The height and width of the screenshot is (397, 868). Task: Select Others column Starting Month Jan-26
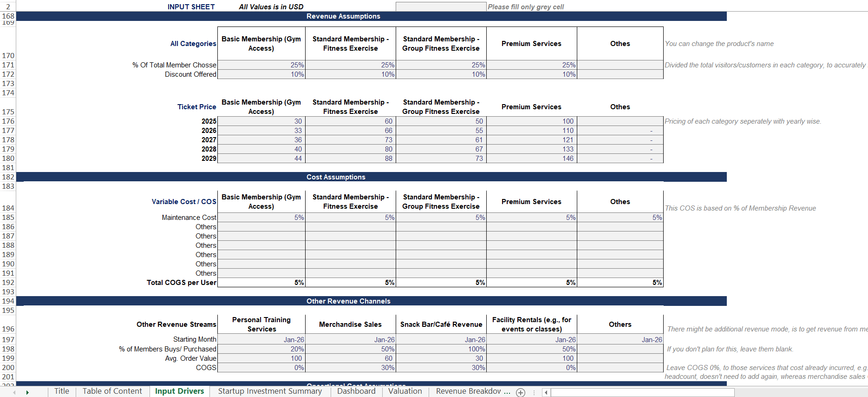tap(620, 340)
